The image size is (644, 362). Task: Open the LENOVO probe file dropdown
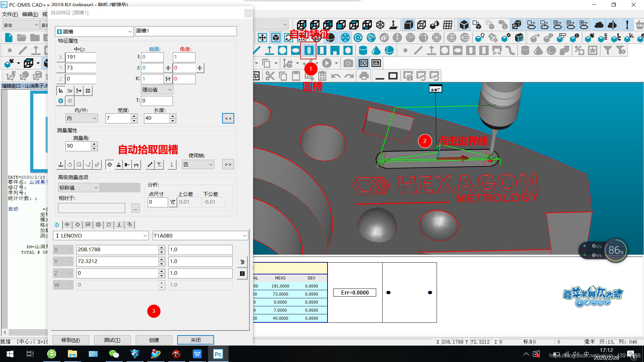101,236
